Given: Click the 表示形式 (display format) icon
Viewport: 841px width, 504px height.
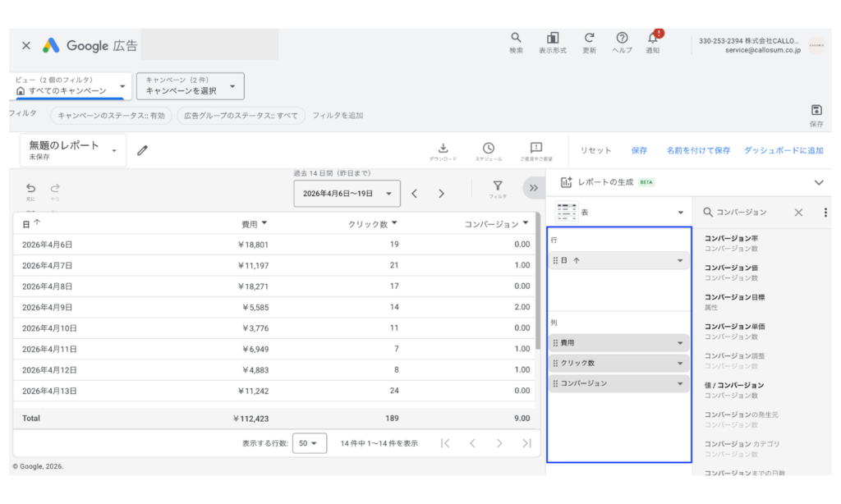Looking at the screenshot, I should (x=552, y=39).
